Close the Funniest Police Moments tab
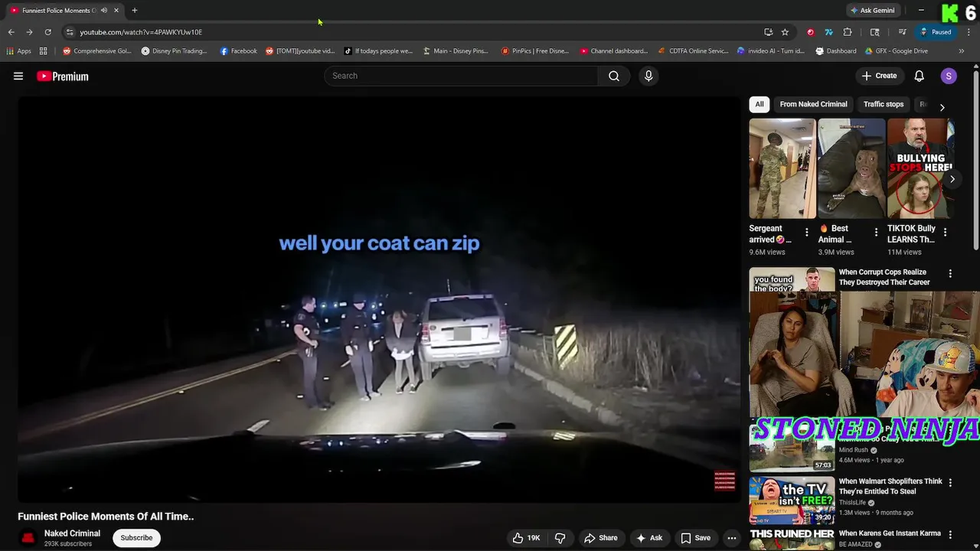 116,10
